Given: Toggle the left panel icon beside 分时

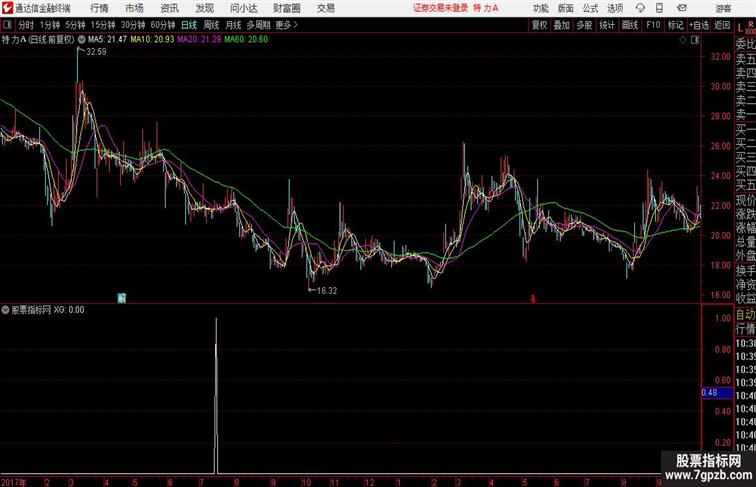Looking at the screenshot, I should [x=7, y=25].
